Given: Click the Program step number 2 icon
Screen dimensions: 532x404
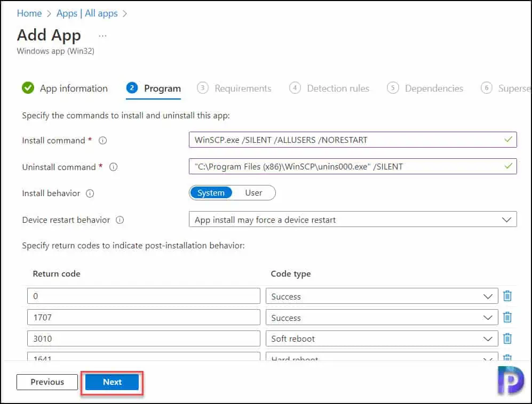Looking at the screenshot, I should (x=132, y=88).
